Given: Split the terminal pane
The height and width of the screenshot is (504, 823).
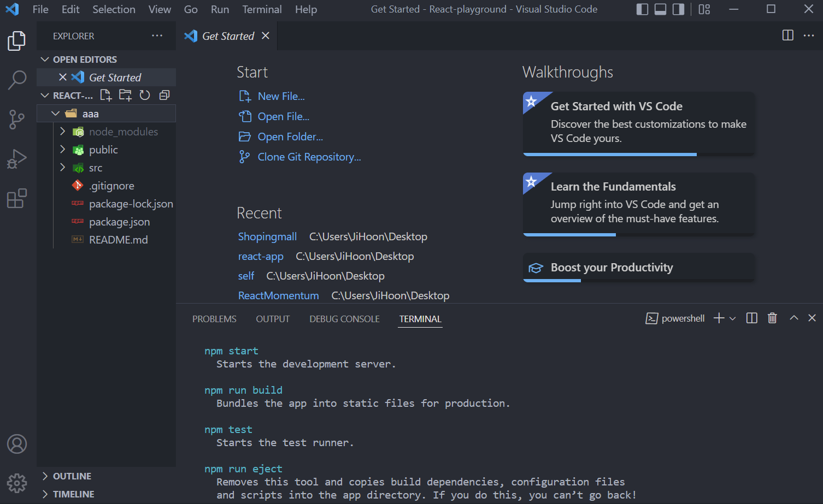Looking at the screenshot, I should (x=752, y=318).
